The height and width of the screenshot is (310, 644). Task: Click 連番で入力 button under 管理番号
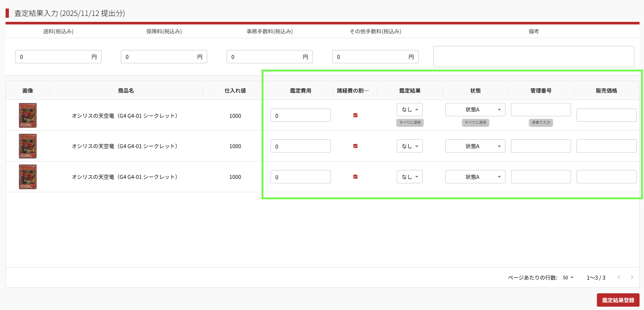click(x=541, y=123)
